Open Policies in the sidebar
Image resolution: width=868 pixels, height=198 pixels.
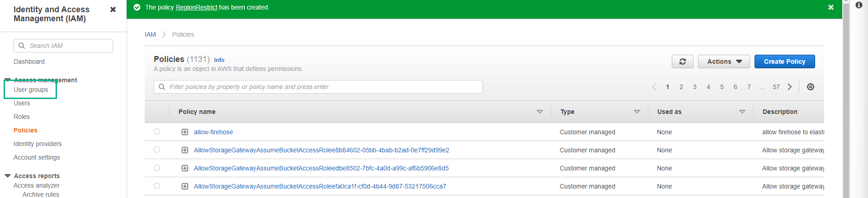coord(25,130)
